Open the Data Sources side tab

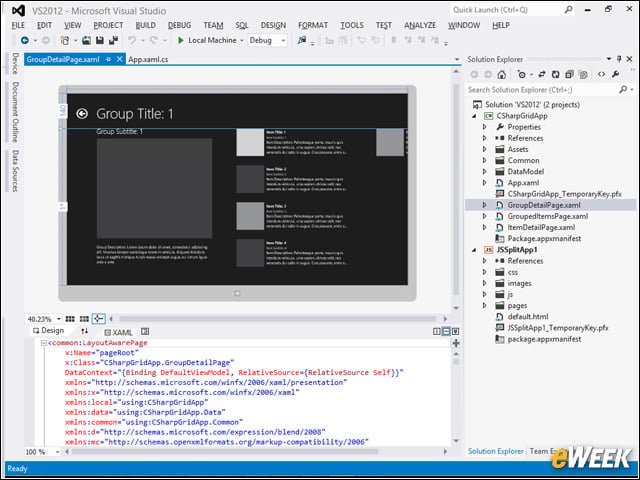(x=16, y=171)
